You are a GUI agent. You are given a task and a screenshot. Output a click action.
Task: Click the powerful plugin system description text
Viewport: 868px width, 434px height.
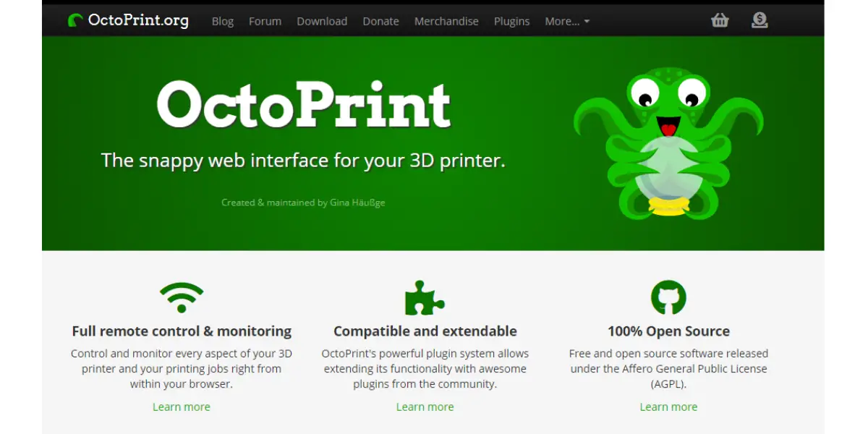pyautogui.click(x=425, y=369)
